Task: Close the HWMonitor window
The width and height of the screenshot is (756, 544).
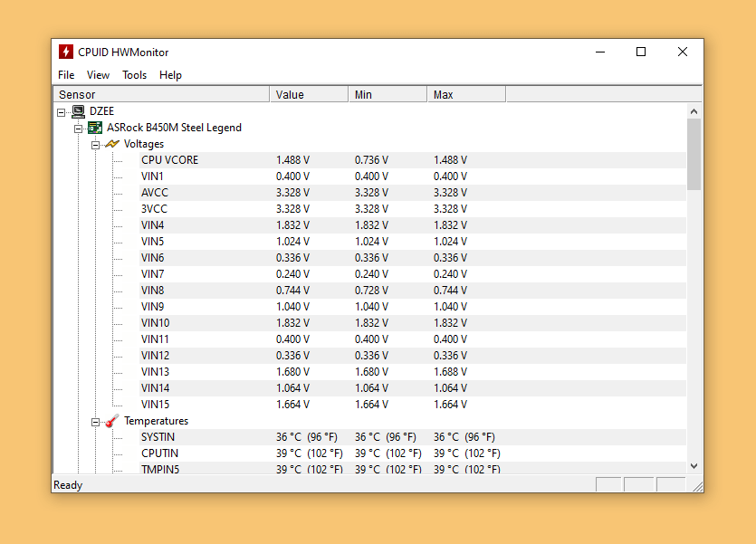Action: click(x=683, y=52)
